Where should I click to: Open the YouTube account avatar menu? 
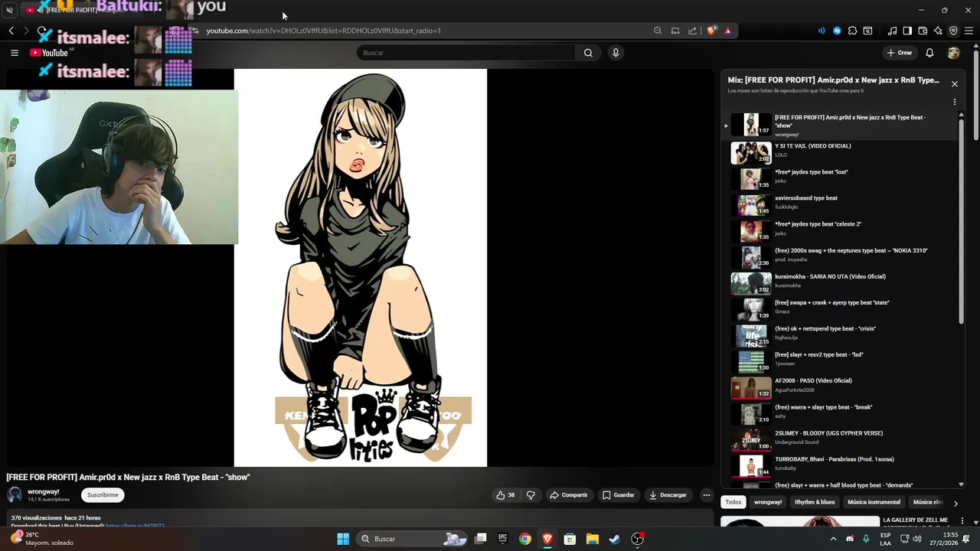click(953, 53)
